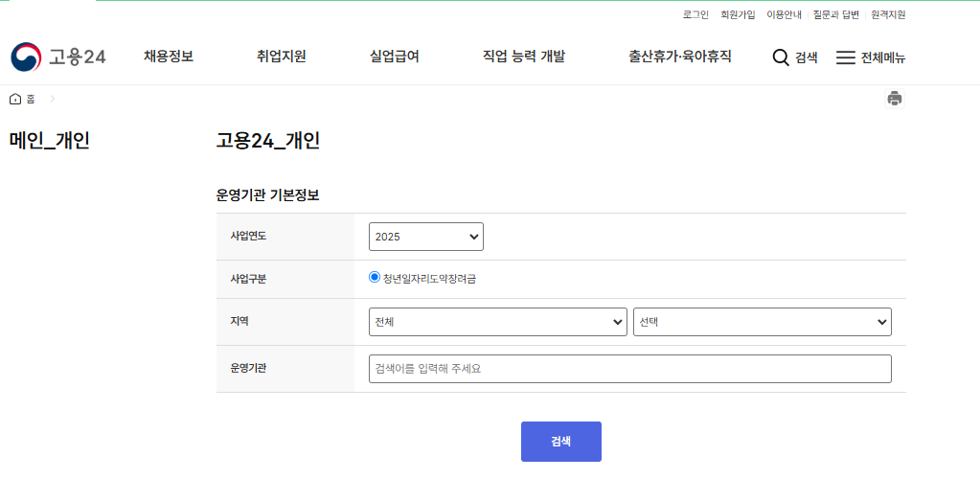Open the 지역 선택 sub-region dropdown
The image size is (980, 479).
pos(763,322)
